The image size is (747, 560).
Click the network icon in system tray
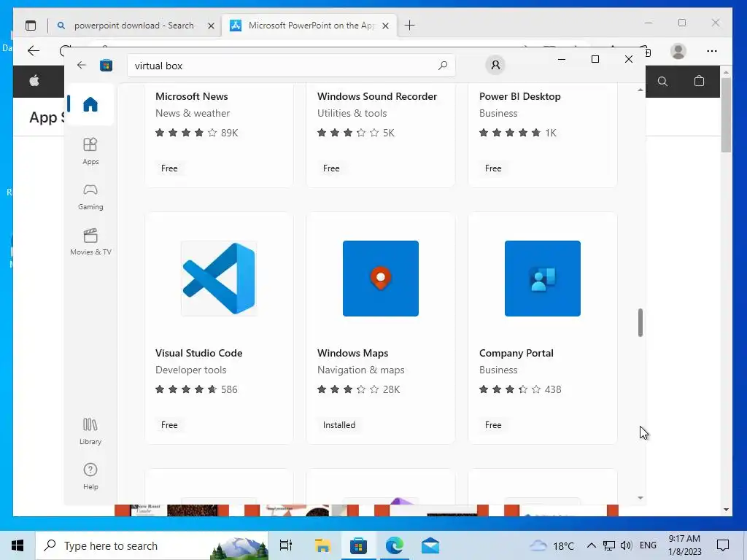click(609, 545)
